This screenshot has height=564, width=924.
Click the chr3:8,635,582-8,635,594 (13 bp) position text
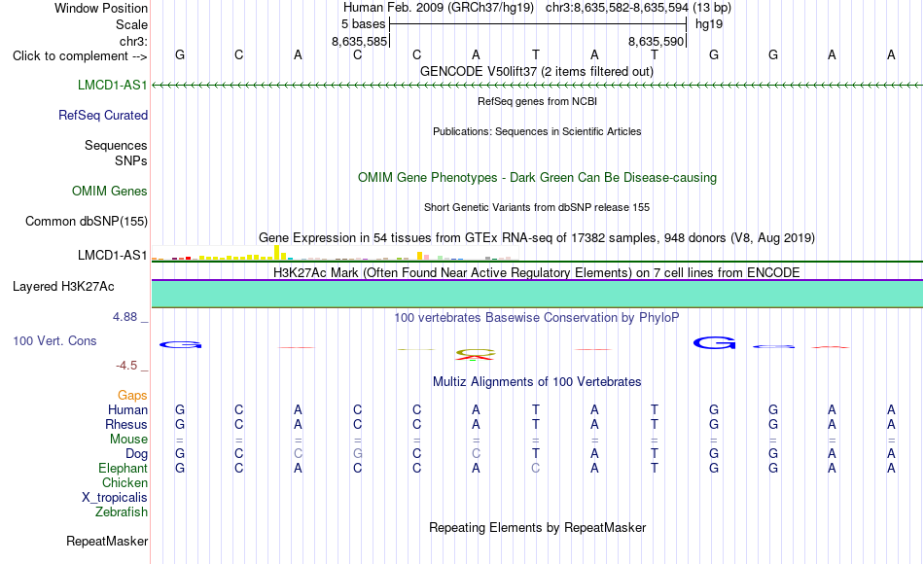[x=638, y=8]
